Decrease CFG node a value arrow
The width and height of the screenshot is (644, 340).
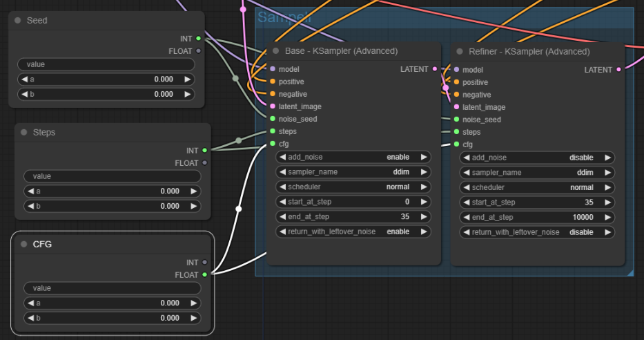31,303
